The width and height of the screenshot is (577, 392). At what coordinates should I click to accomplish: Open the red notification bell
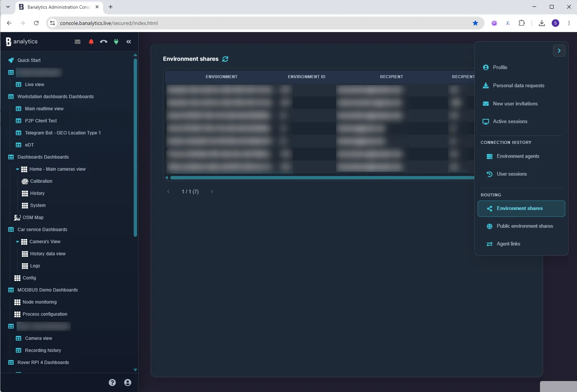(91, 42)
